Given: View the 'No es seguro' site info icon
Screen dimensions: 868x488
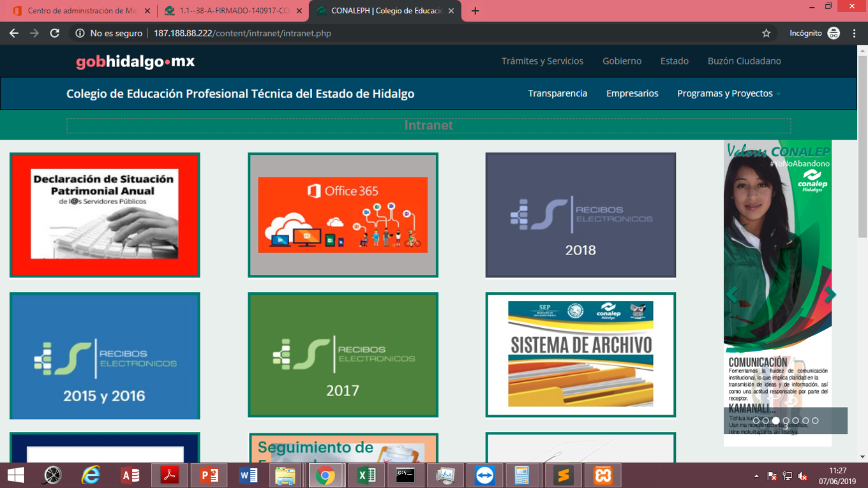Looking at the screenshot, I should pos(80,33).
